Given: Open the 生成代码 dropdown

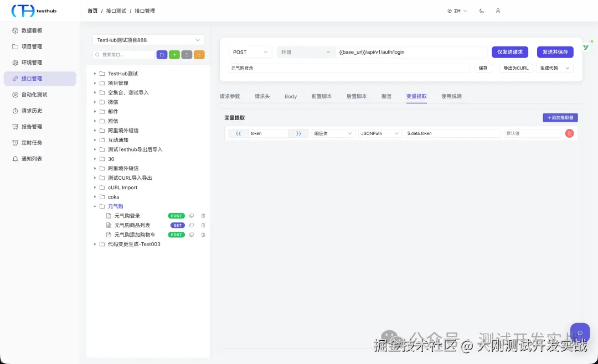Looking at the screenshot, I should tap(554, 68).
